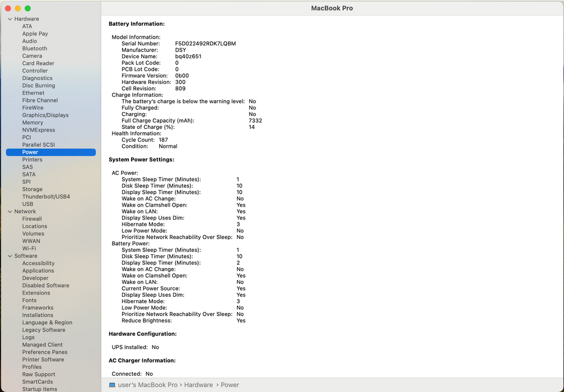Viewport: 564px width, 392px height.
Task: Select Profiles under Software
Action: pos(32,367)
